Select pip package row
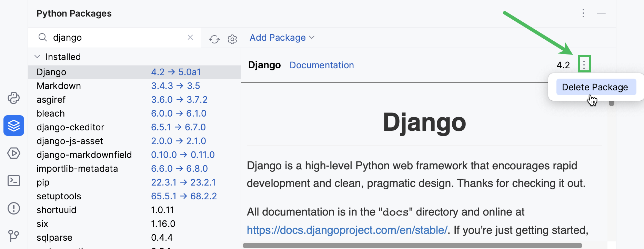 [x=134, y=182]
